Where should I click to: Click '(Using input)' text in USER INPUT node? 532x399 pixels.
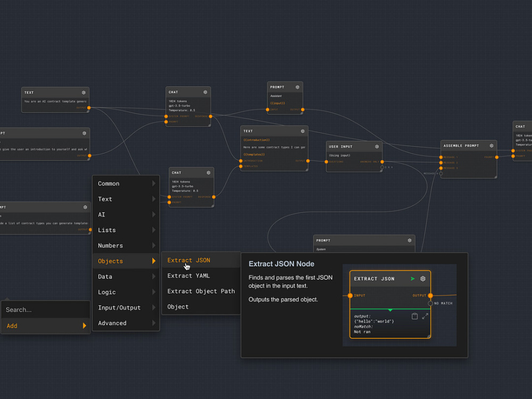339,155
